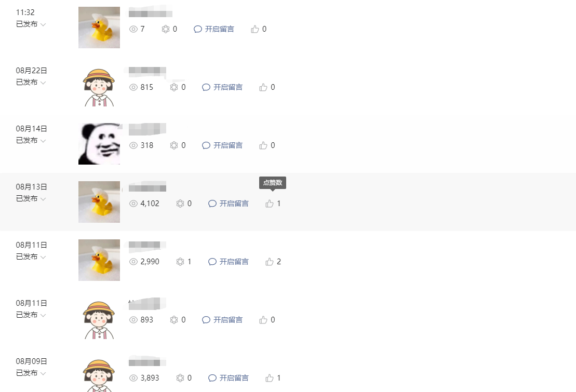The width and height of the screenshot is (576, 392).
Task: Click the comment bubble icon on the 11:32 article
Action: tap(198, 29)
